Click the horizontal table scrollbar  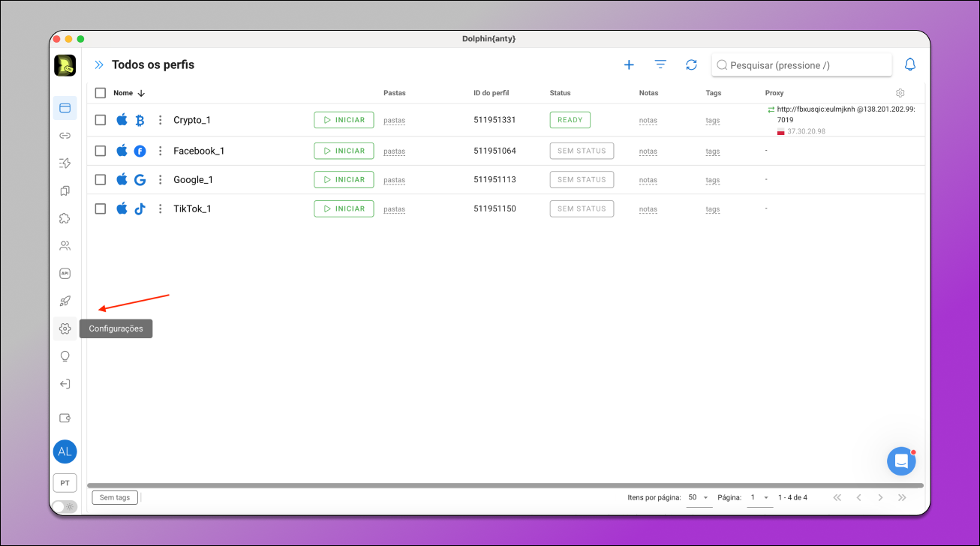505,486
